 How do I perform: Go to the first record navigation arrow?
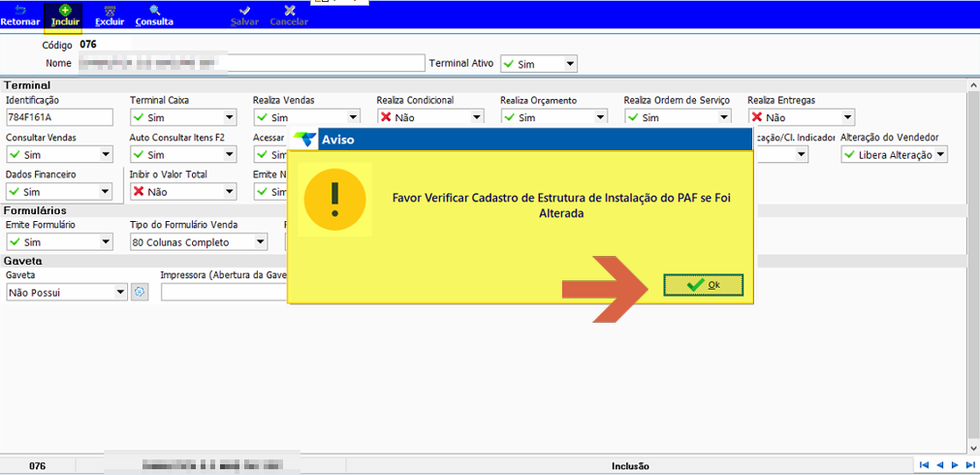[x=925, y=465]
